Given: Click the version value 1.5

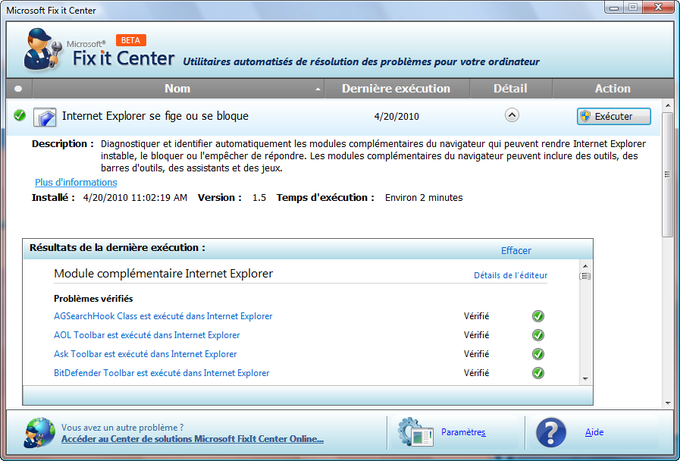Looking at the screenshot, I should point(259,198).
